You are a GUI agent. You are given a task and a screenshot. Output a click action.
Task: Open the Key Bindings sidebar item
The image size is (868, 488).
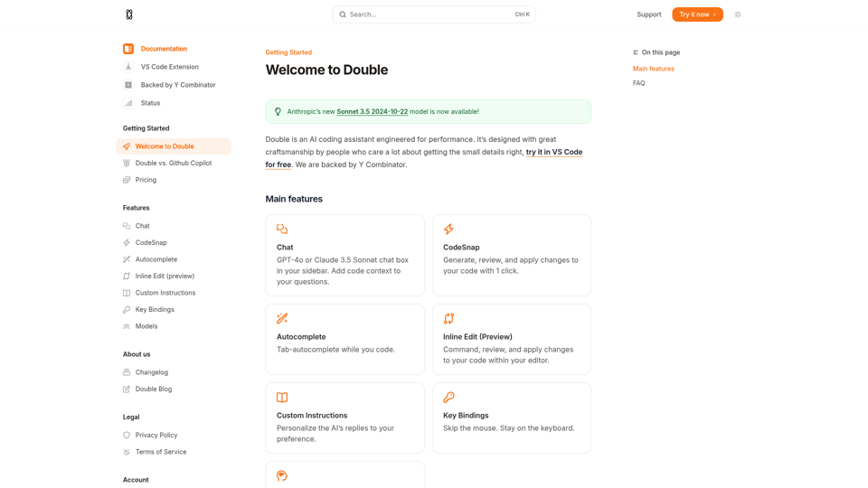coord(155,310)
